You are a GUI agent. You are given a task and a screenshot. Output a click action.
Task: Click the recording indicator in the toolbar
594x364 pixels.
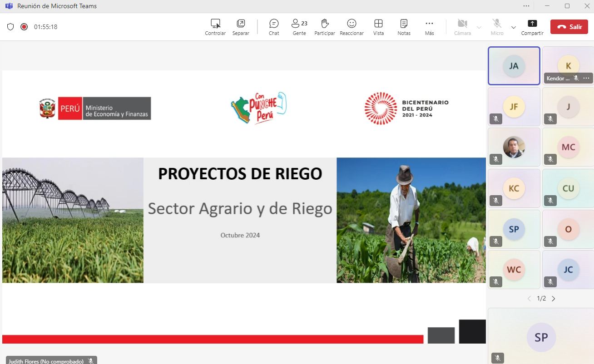(24, 27)
